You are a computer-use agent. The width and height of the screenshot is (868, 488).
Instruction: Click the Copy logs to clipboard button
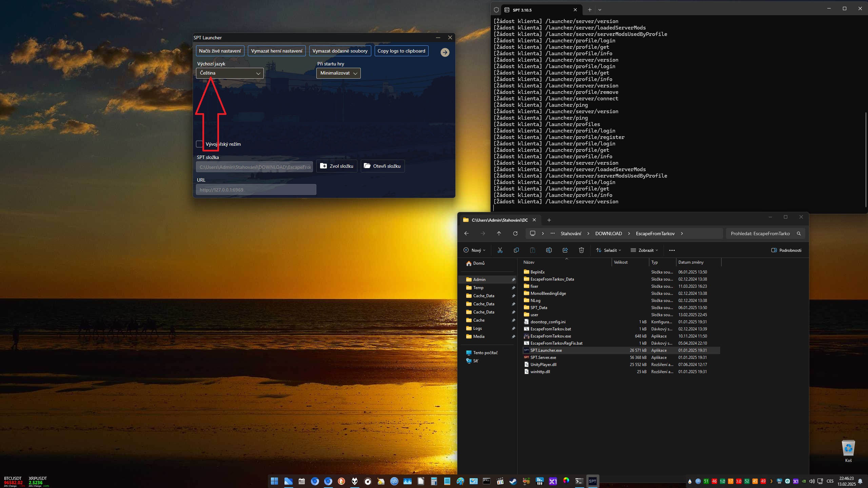click(x=401, y=51)
